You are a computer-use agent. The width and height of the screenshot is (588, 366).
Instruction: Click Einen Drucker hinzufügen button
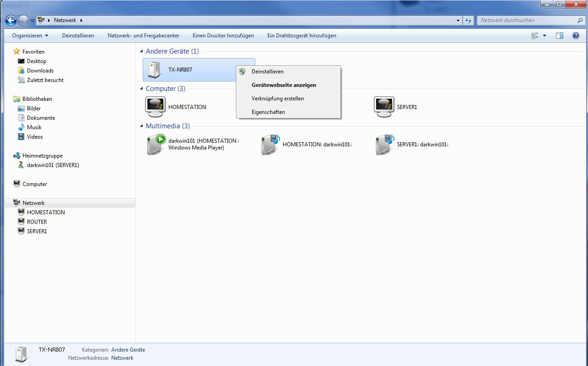point(223,36)
